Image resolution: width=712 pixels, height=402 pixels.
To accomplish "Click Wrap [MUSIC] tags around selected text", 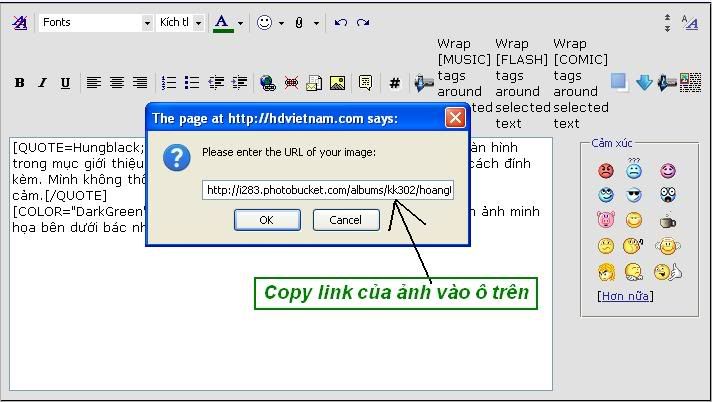I will point(464,83).
